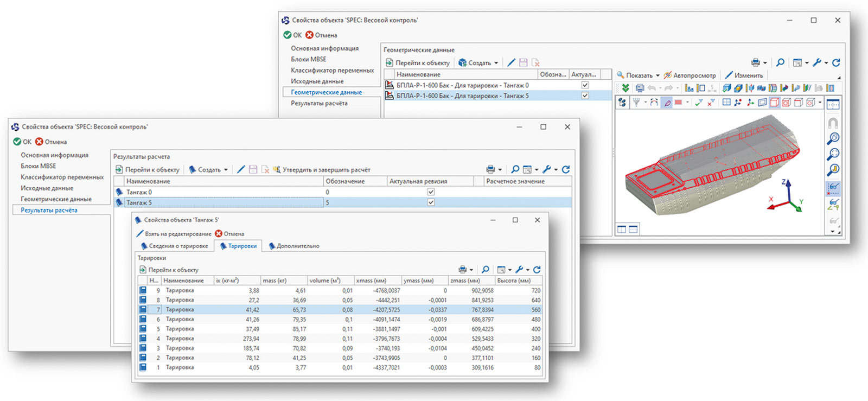Click the print icon in the 3D viewer toolbar
The height and width of the screenshot is (401, 868).
point(640,87)
